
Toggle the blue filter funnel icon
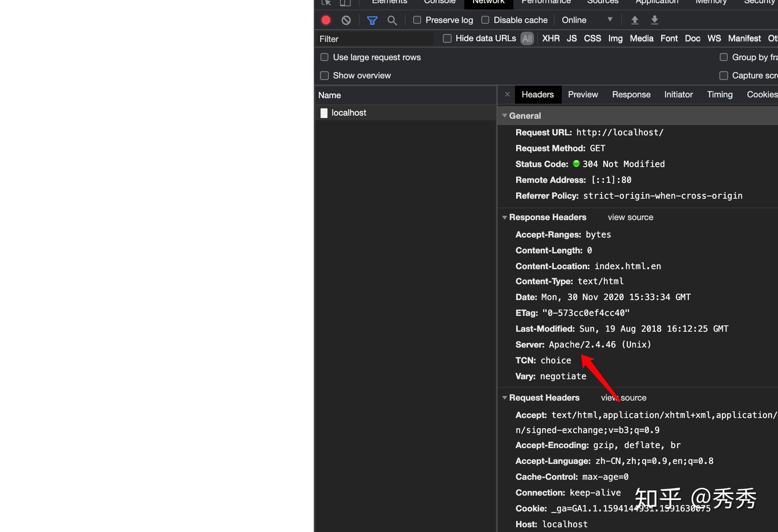click(372, 20)
